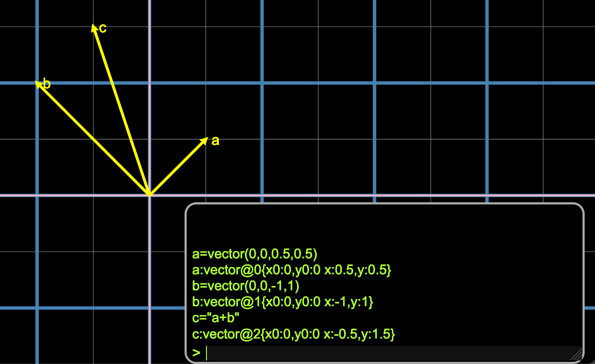The height and width of the screenshot is (364, 595).
Task: Click output line starting with "b:vector@1"
Action: [x=282, y=302]
